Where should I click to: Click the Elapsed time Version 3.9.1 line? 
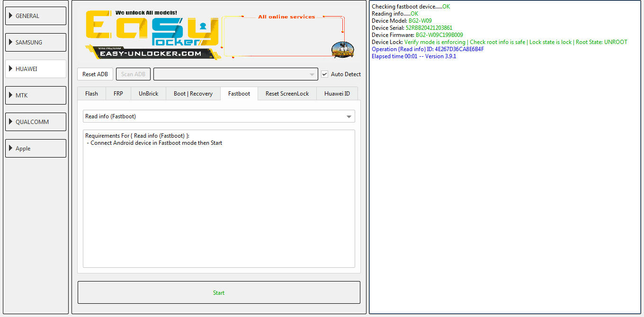pyautogui.click(x=414, y=56)
